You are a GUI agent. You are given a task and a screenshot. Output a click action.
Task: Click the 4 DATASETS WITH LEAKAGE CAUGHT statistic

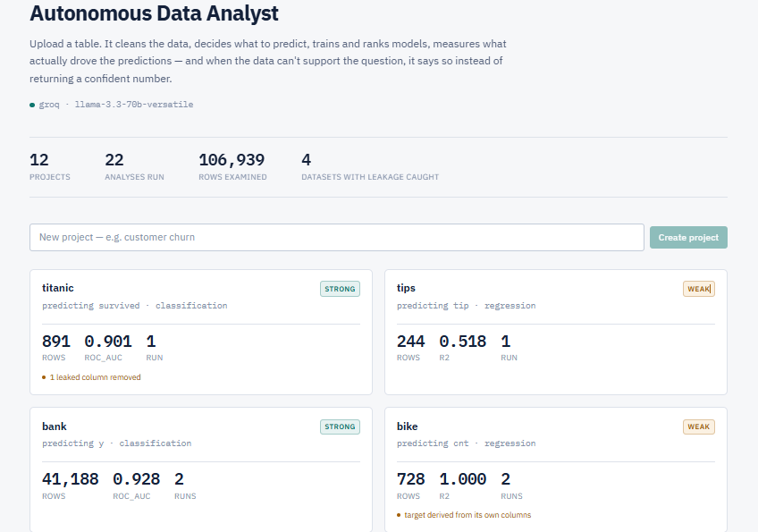pos(370,166)
